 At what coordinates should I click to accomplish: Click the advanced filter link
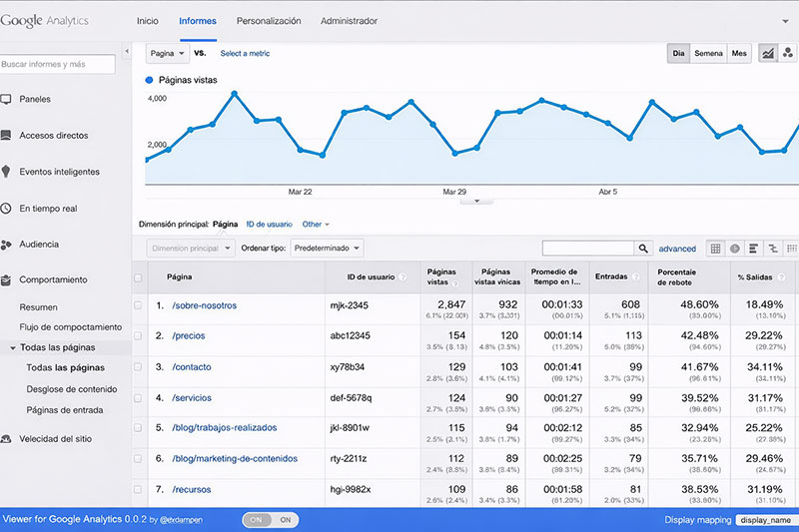coord(677,249)
